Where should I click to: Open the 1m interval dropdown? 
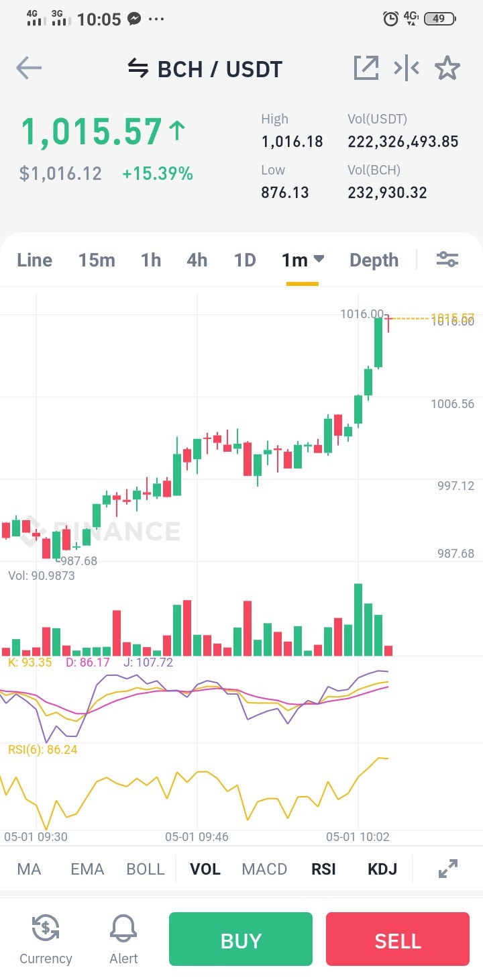click(x=303, y=260)
